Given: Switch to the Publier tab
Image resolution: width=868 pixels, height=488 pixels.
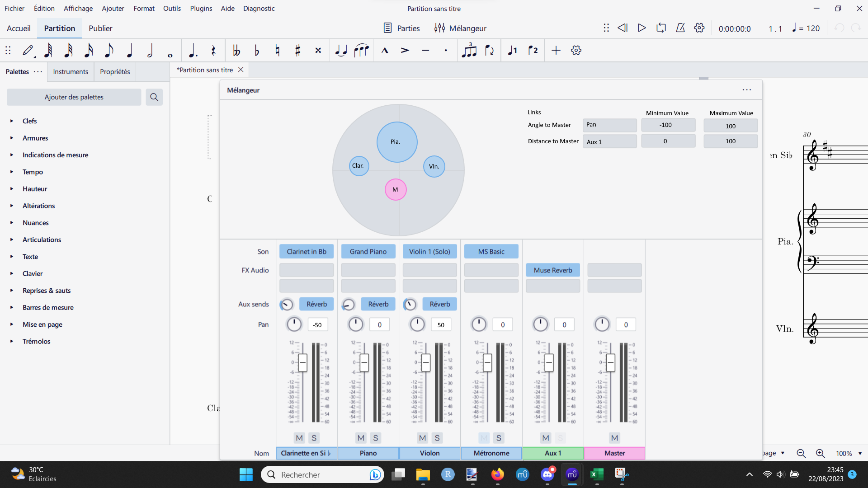Looking at the screenshot, I should coord(100,28).
